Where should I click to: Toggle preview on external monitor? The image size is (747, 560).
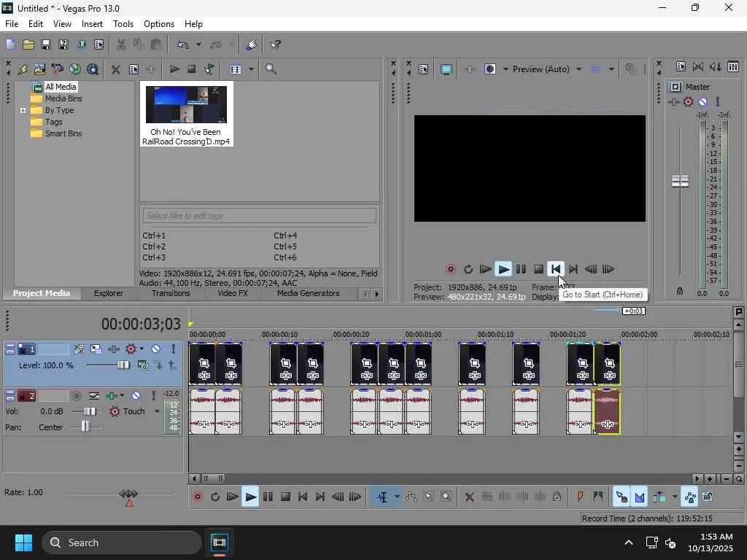[446, 69]
